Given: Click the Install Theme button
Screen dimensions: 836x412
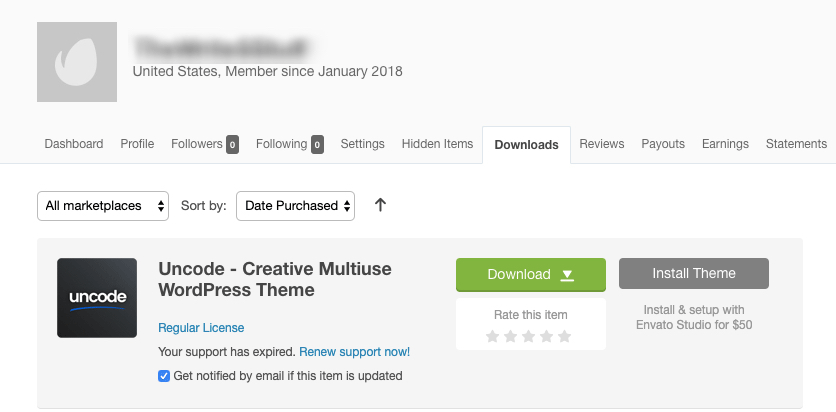Looking at the screenshot, I should tap(694, 273).
